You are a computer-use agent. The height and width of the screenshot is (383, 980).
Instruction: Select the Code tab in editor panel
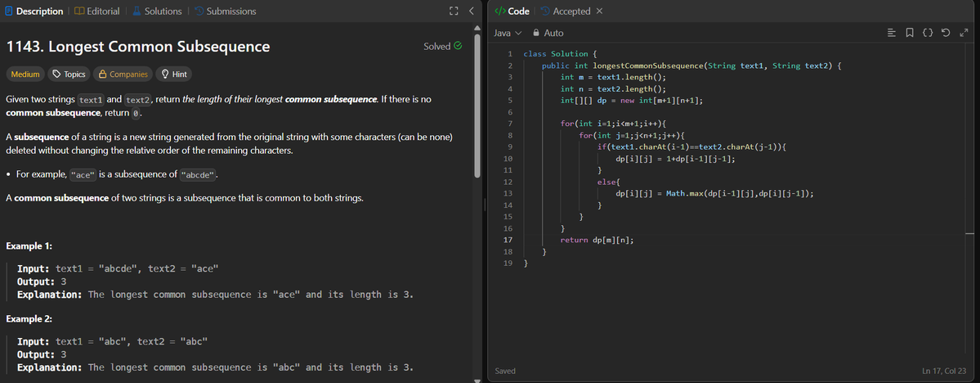(x=512, y=11)
